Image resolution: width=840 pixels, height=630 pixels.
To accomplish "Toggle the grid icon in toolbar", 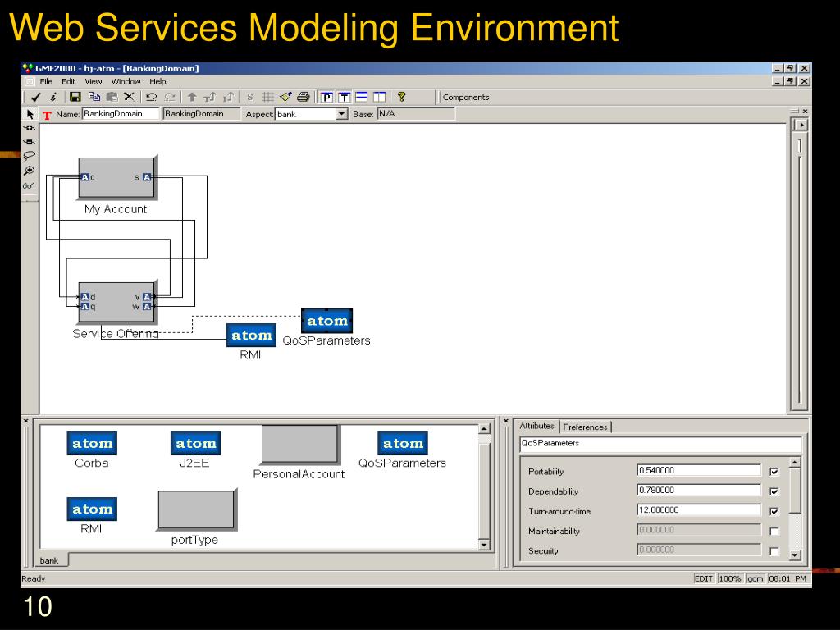I will [x=267, y=97].
